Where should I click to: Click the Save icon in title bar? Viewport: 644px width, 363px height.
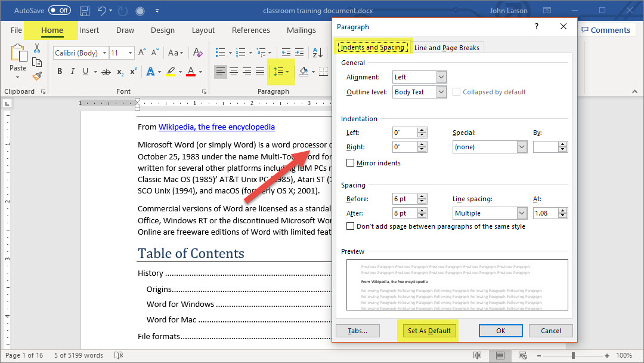[x=85, y=11]
